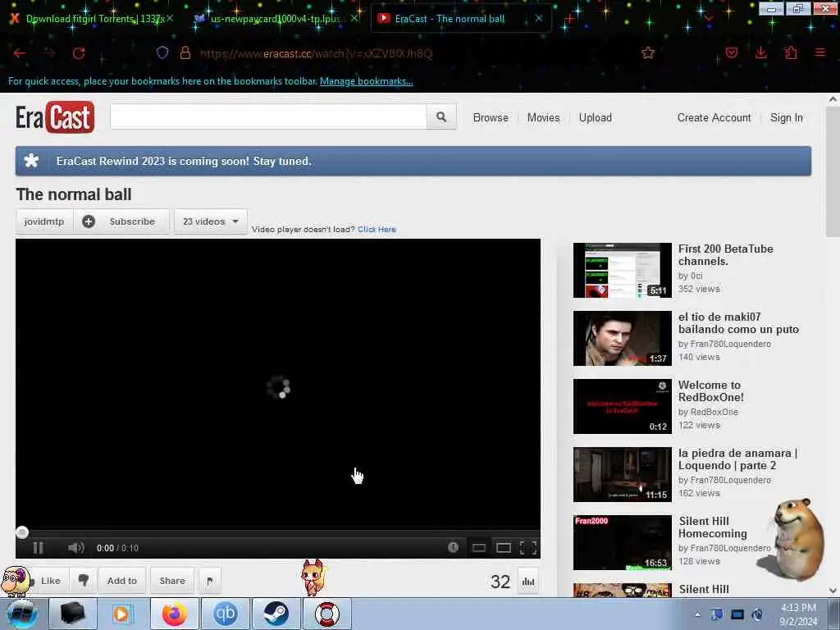Image resolution: width=840 pixels, height=630 pixels.
Task: Expand the 23 videos dropdown
Action: 211,221
